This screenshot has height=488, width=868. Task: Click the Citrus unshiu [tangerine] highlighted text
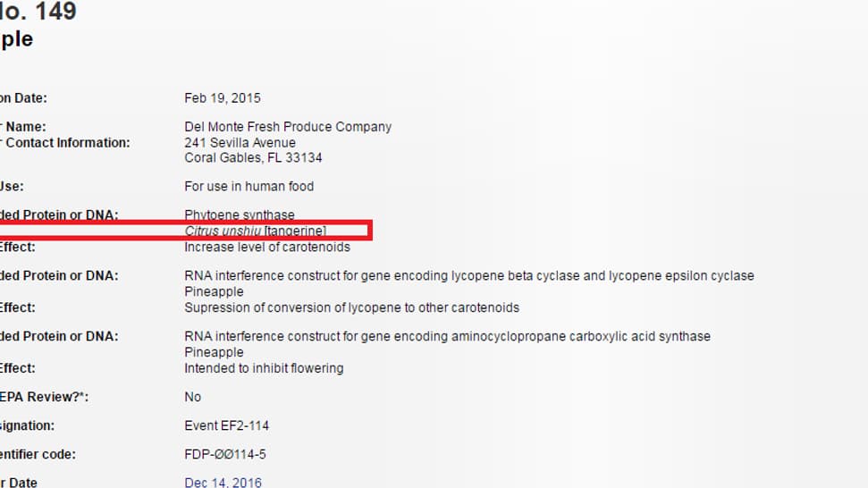coord(255,231)
